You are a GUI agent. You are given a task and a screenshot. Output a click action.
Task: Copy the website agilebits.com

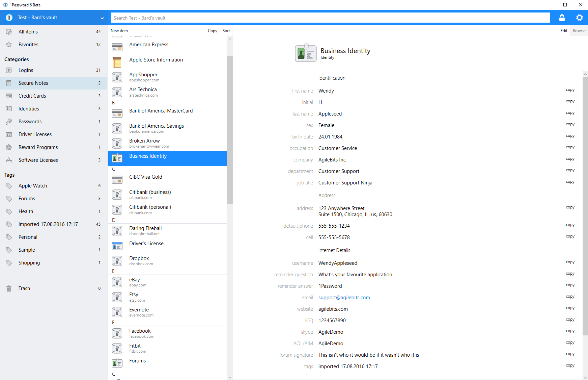tap(570, 308)
